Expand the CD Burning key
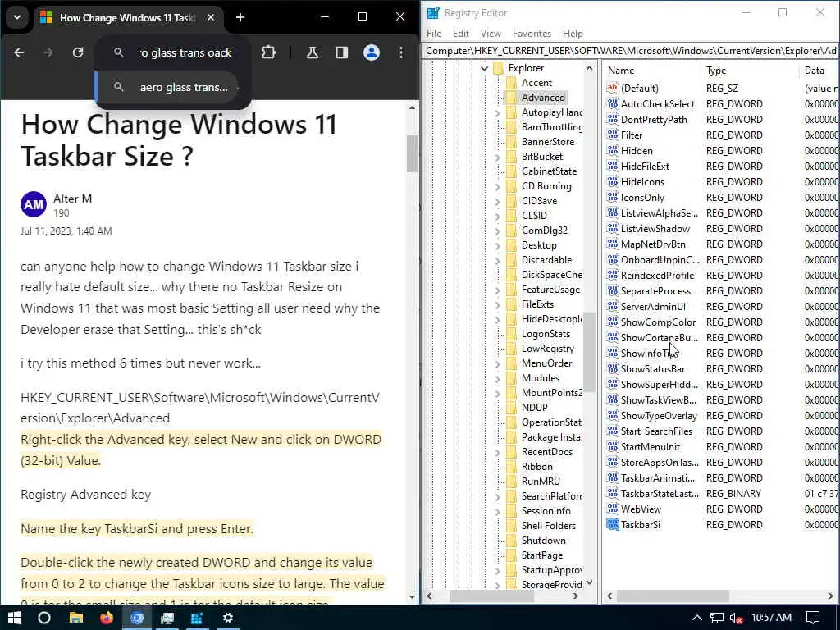 [x=498, y=186]
